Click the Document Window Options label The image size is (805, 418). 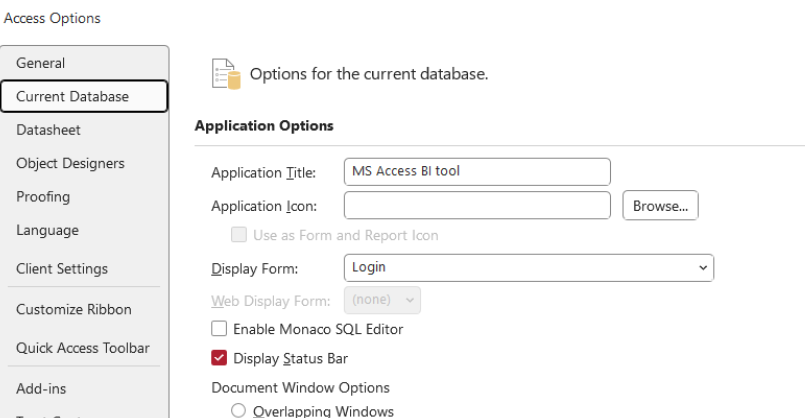(x=300, y=387)
